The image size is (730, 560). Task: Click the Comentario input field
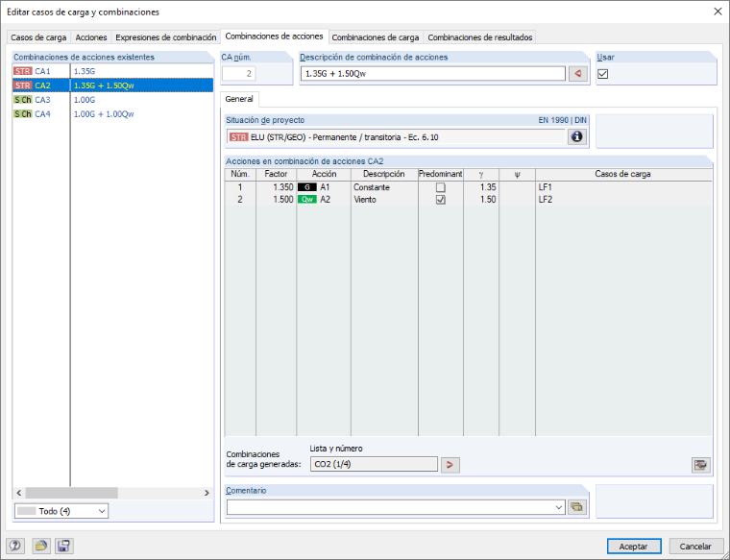(x=396, y=507)
